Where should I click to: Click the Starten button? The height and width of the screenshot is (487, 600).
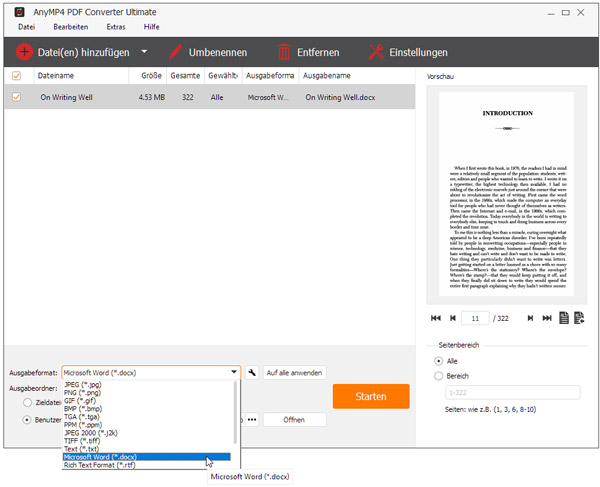pos(371,396)
